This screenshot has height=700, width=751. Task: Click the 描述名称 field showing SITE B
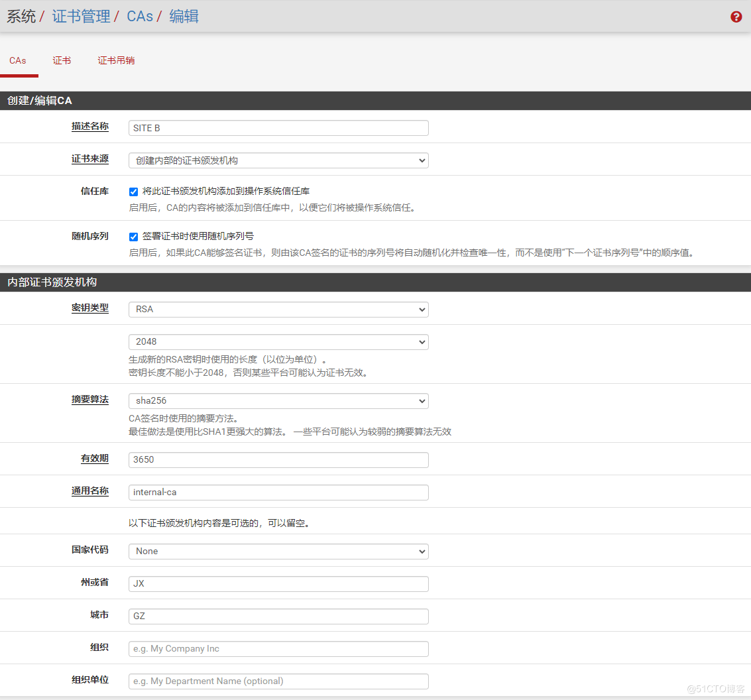click(278, 127)
